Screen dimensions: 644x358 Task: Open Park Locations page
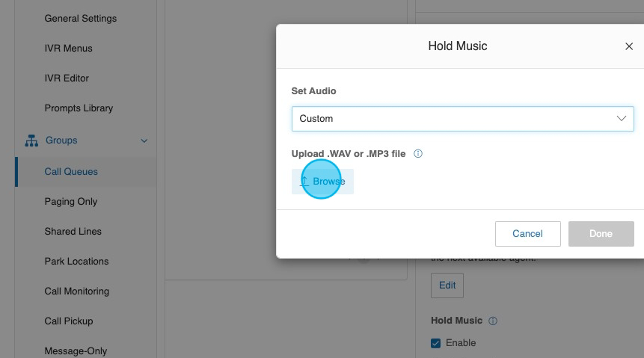76,262
